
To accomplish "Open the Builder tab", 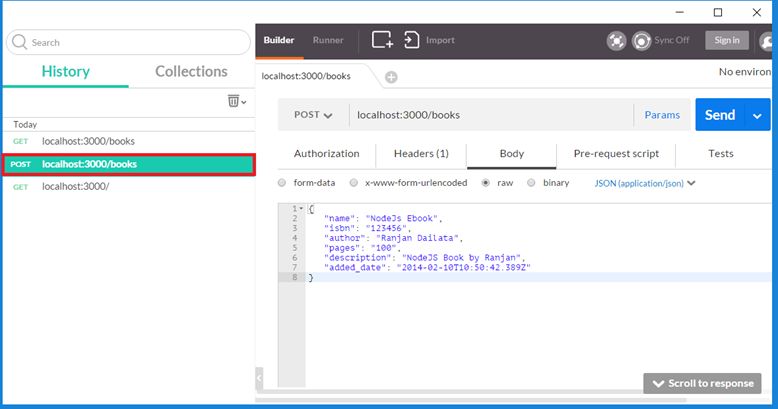I will point(279,40).
